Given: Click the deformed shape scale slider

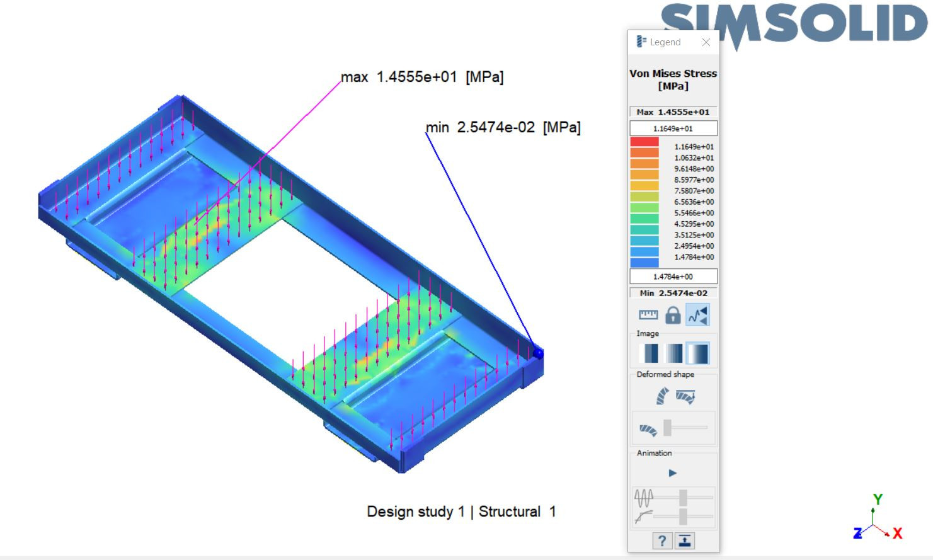Looking at the screenshot, I should [667, 427].
